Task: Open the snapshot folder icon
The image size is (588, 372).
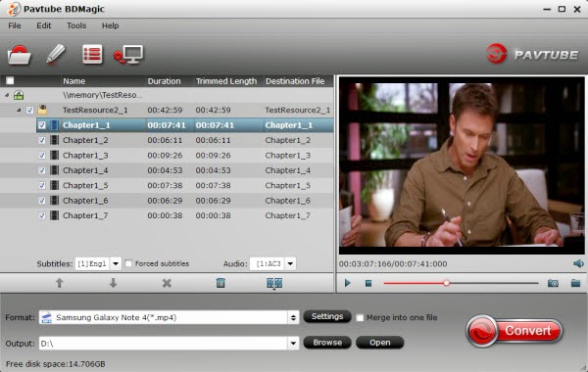Action: [x=575, y=283]
